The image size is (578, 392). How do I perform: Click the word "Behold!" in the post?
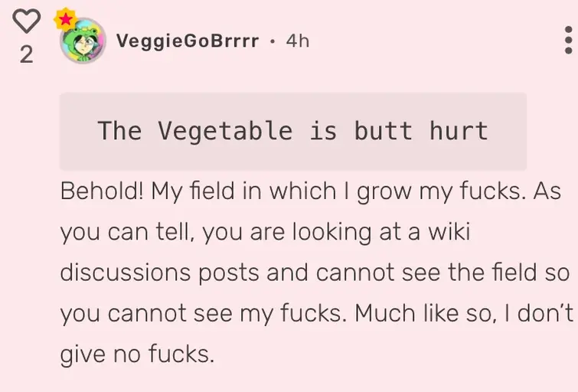[x=102, y=191]
